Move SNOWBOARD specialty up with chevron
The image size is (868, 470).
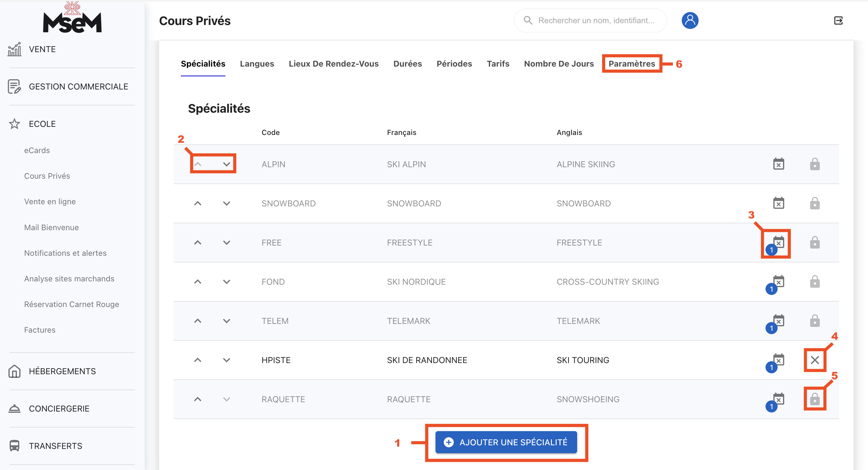[x=198, y=203]
